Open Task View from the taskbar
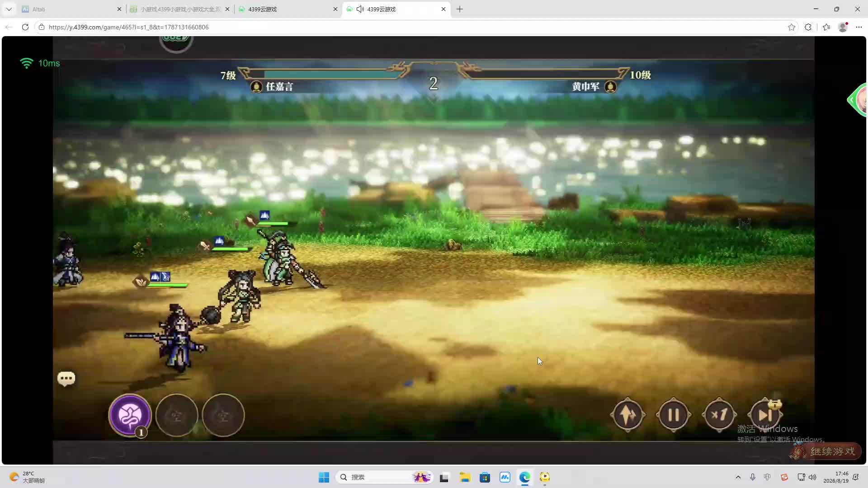 click(x=444, y=477)
